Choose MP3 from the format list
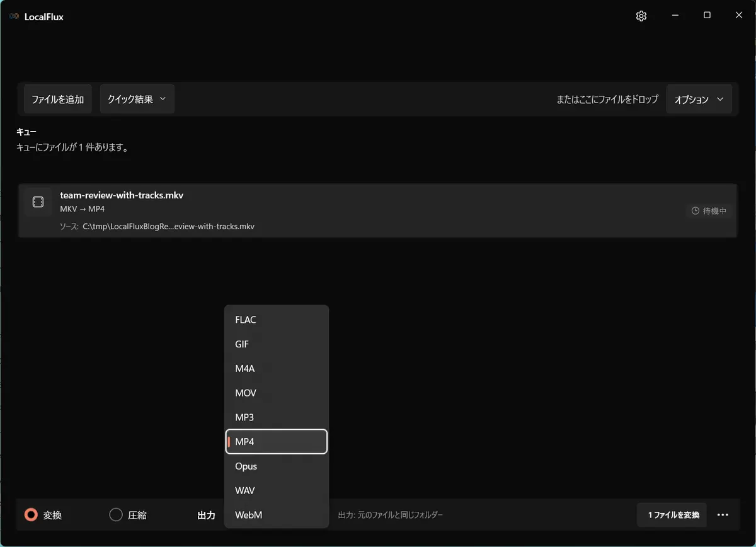Screen dimensions: 756x547 click(277, 417)
